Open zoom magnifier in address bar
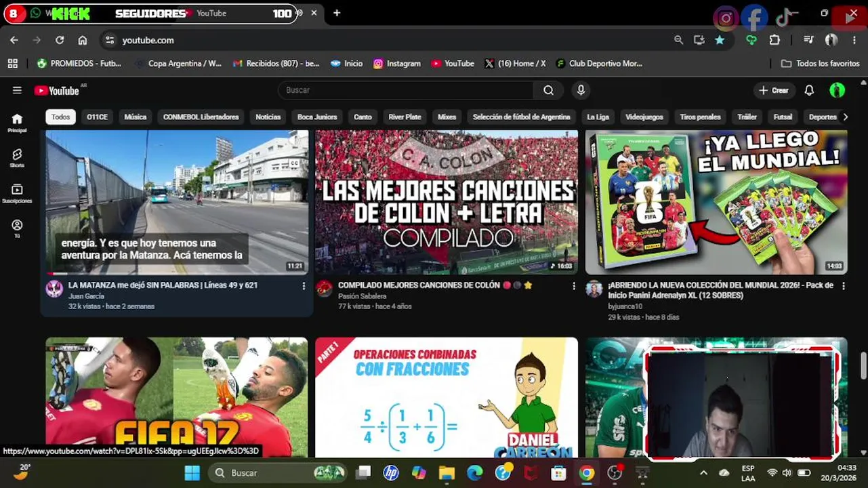Image resolution: width=868 pixels, height=488 pixels. point(678,40)
